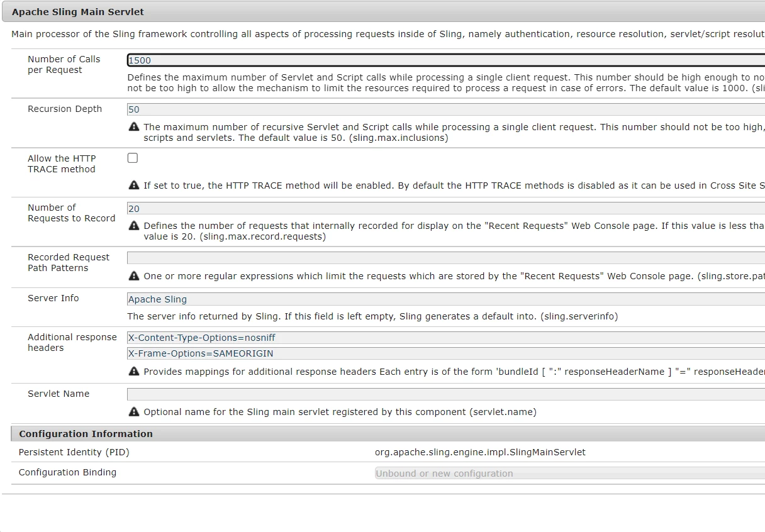Click the X-Frame-Options=SAMEORIGIN header field

446,353
